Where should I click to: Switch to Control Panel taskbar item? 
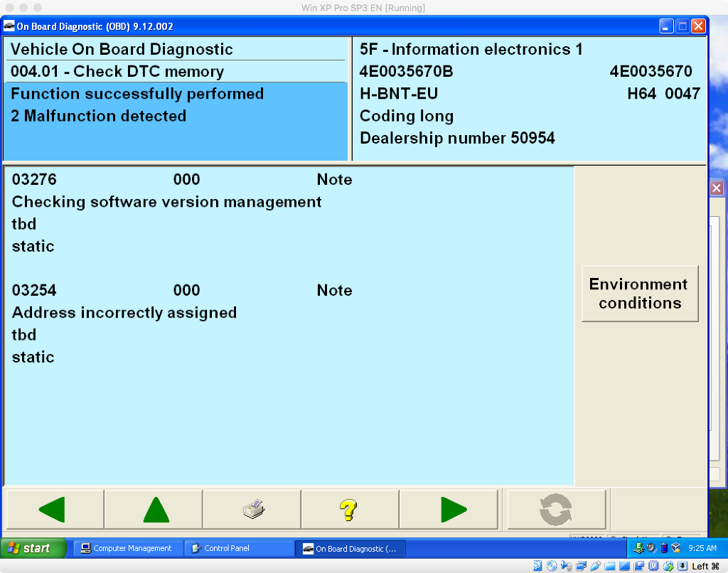pyautogui.click(x=238, y=548)
